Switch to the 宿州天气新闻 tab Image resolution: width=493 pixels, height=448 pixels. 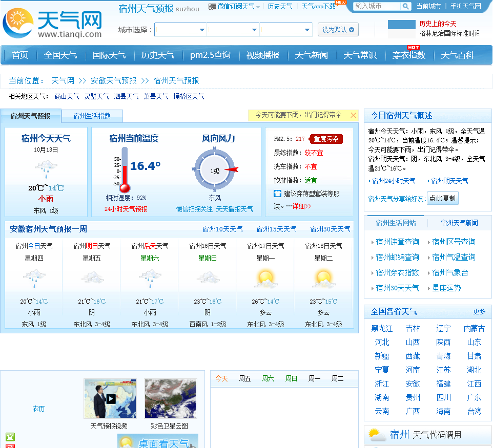459,223
